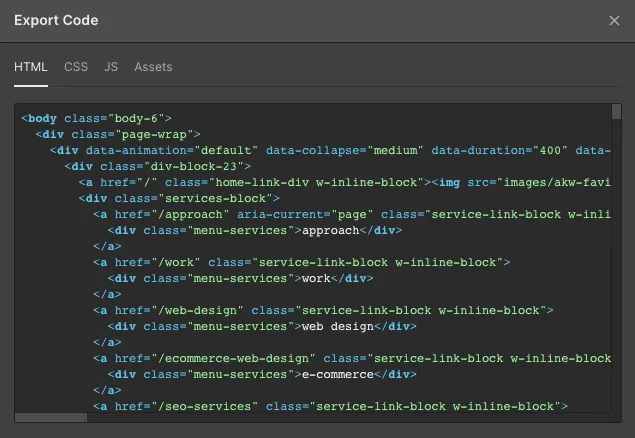Screen dimensions: 635x438
Task: Place cursor on page-wrap div line
Action: [117, 134]
